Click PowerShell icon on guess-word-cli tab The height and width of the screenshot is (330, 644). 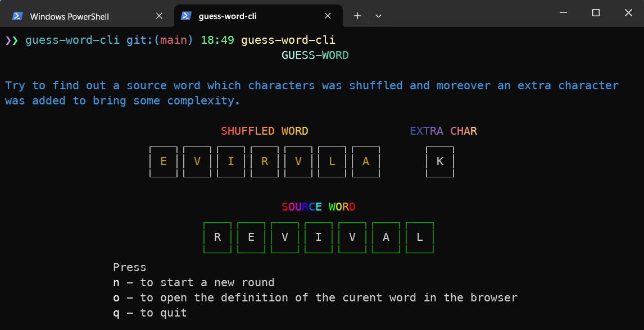[x=186, y=16]
